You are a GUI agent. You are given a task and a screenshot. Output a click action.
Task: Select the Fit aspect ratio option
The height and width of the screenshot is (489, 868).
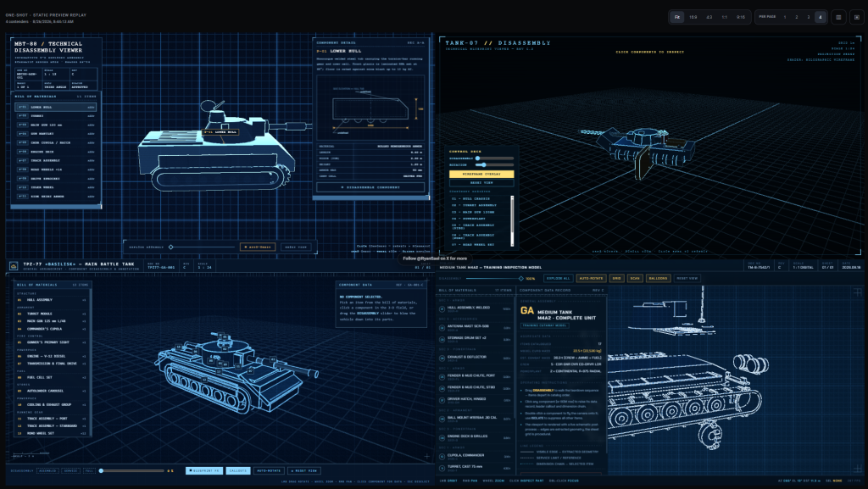click(x=677, y=17)
